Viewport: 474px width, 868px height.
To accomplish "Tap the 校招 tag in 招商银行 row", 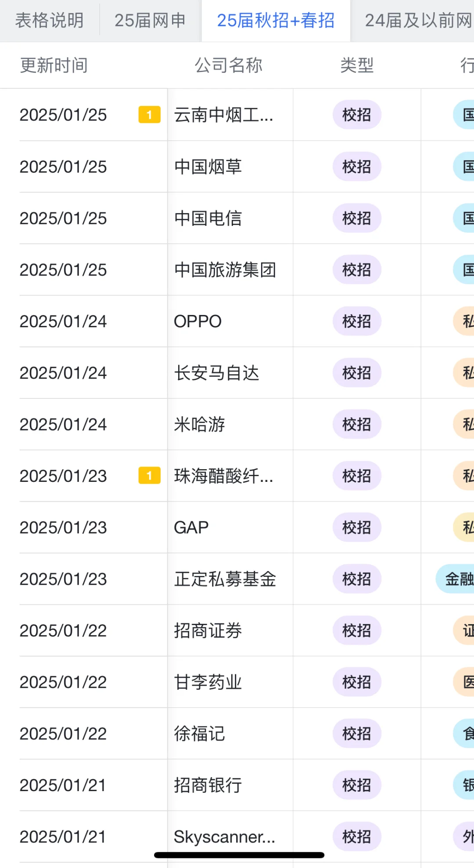I will [x=356, y=785].
